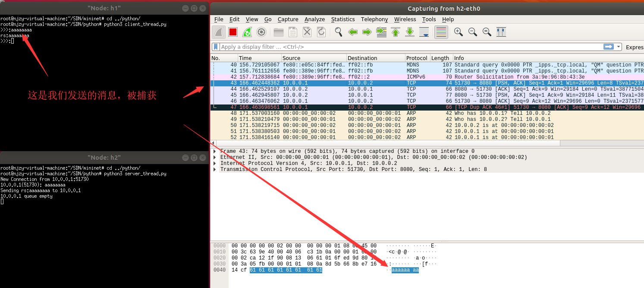Open capture options gear icon
Viewport: 644px width, 288px height.
click(x=261, y=32)
